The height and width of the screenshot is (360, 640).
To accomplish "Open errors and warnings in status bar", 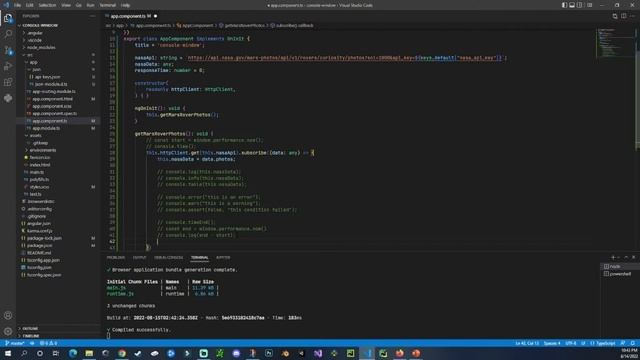I will point(48,343).
